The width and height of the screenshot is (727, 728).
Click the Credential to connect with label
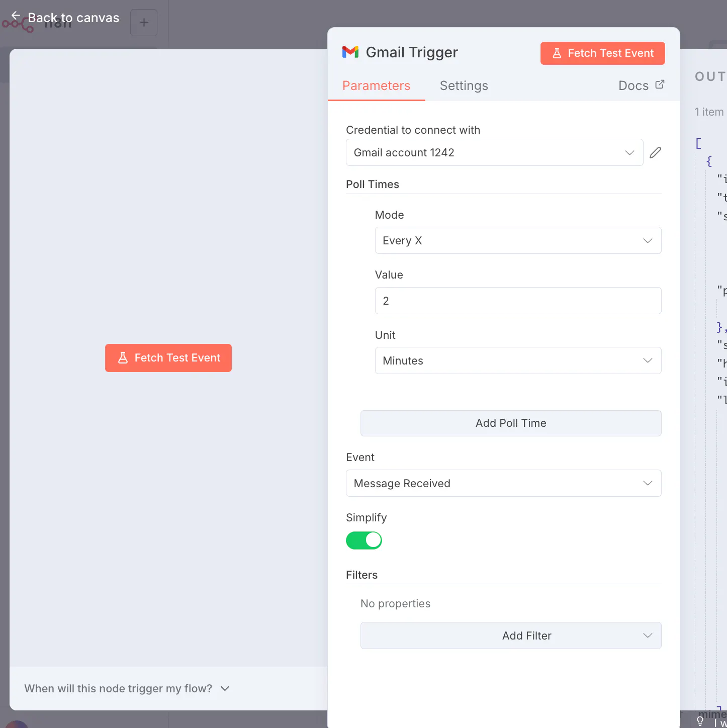tap(413, 130)
